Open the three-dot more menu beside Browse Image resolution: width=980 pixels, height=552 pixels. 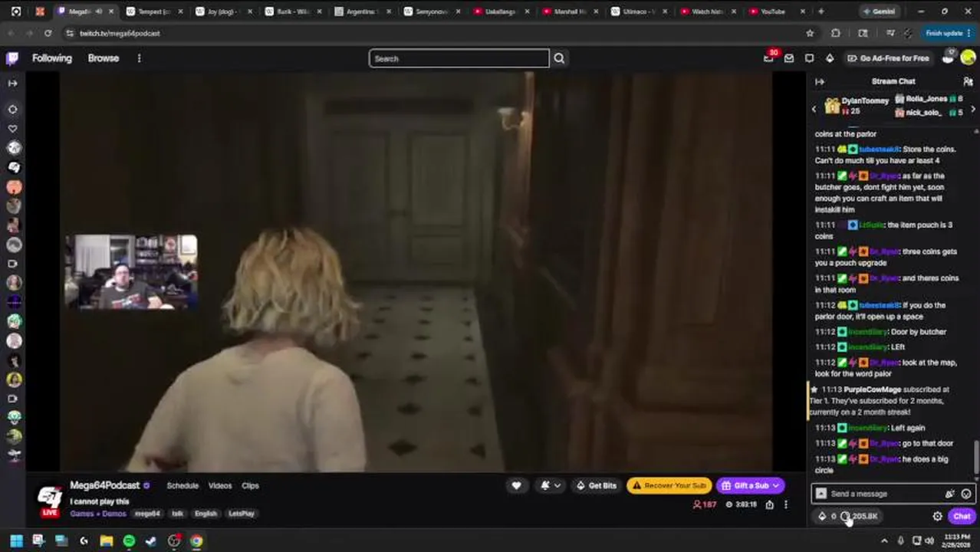click(x=139, y=58)
